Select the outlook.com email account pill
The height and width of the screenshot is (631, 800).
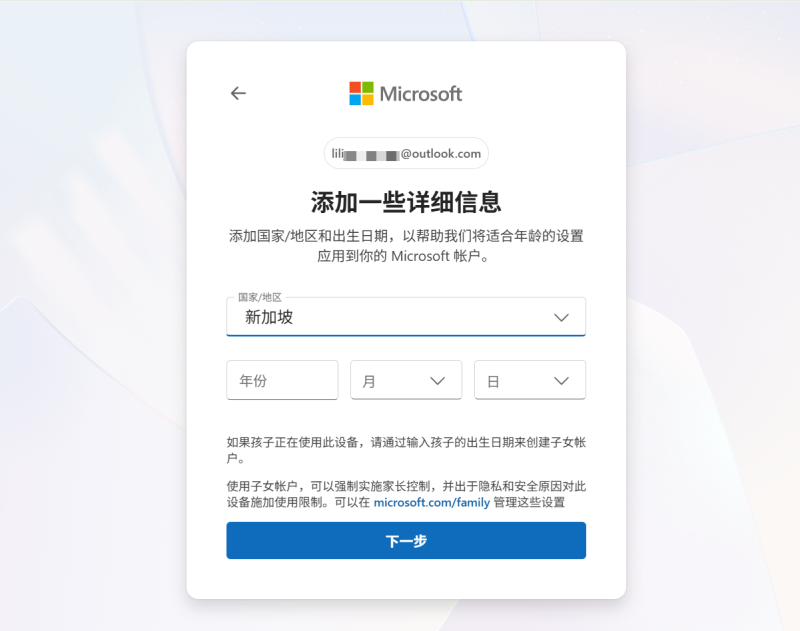tap(406, 153)
